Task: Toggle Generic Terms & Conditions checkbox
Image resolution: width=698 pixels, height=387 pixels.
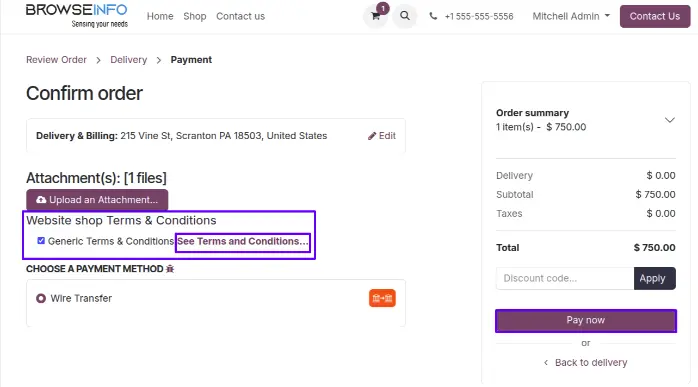Action: pos(41,241)
